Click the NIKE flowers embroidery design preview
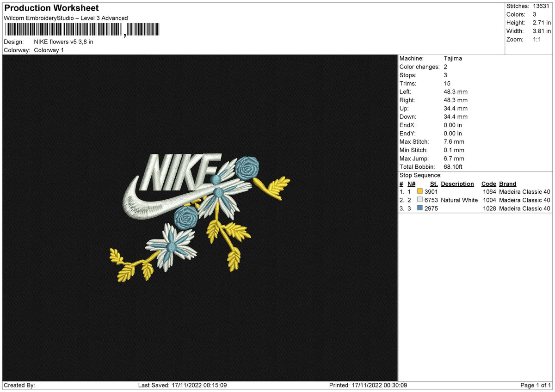Viewport: 555px width, 392px height. pyautogui.click(x=200, y=218)
